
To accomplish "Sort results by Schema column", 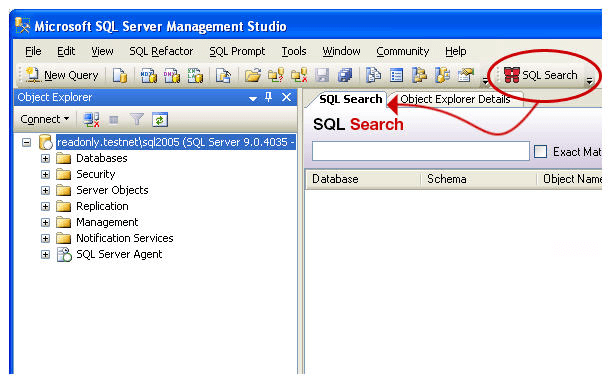I will [x=479, y=179].
